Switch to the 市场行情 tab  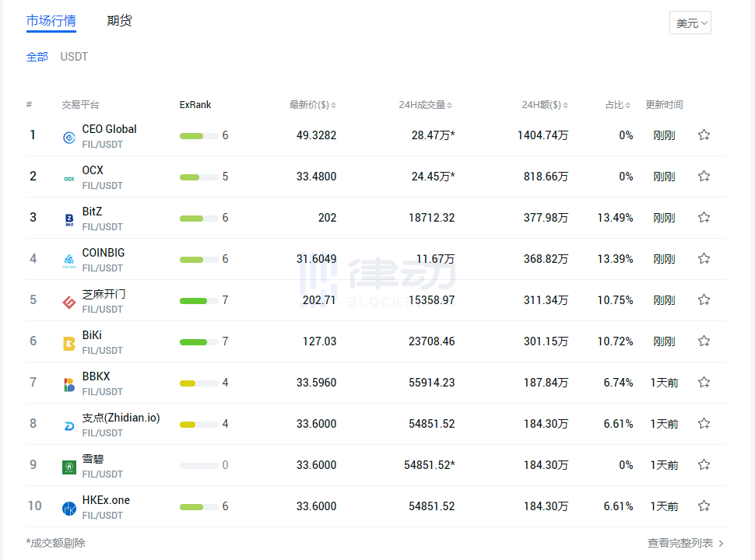[x=51, y=21]
